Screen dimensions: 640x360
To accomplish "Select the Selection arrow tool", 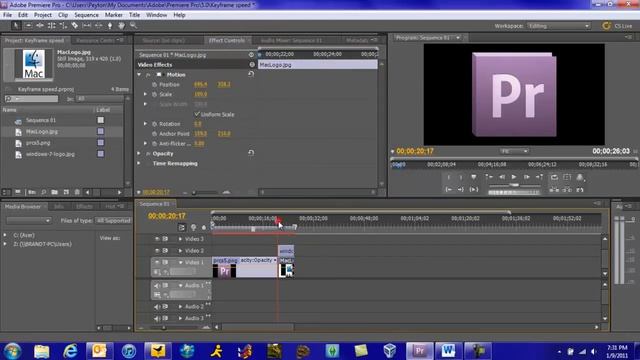I will tap(16, 26).
